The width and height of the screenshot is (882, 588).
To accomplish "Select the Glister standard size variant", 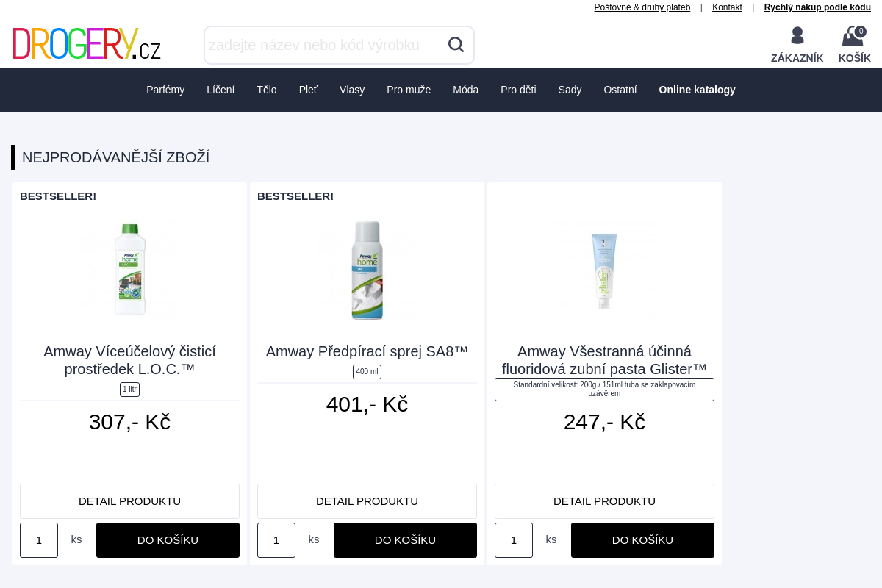I will pos(604,390).
